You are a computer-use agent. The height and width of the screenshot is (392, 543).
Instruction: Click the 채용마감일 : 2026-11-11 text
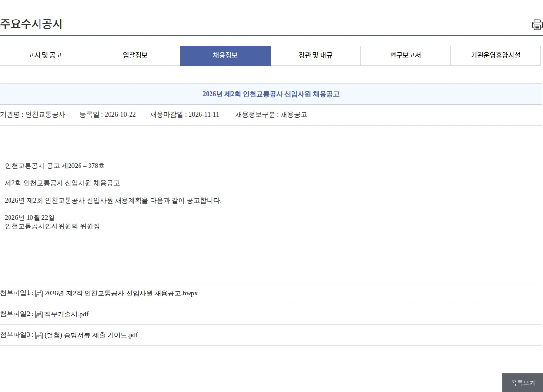185,115
